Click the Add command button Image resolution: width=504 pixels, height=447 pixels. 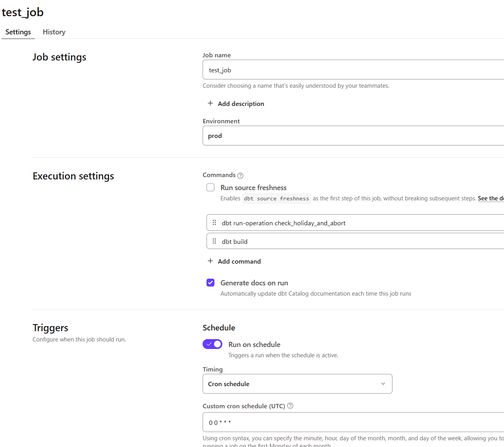coord(239,261)
